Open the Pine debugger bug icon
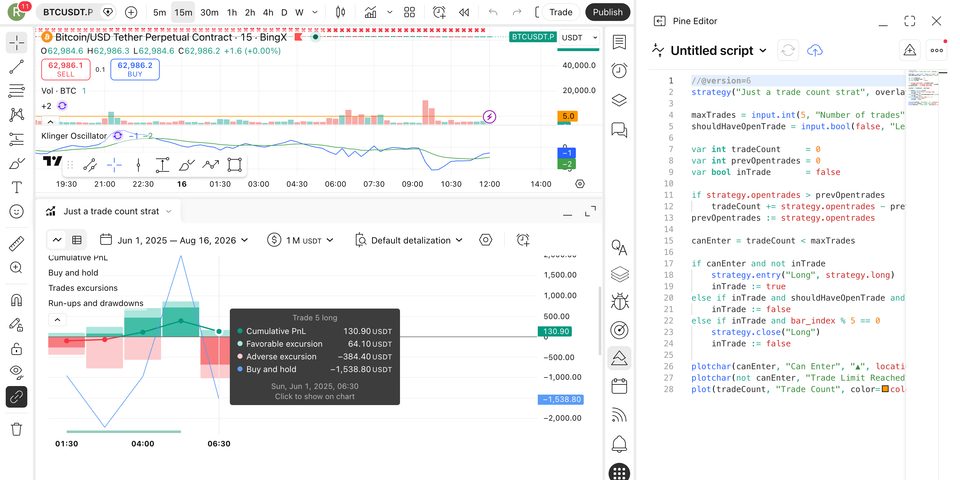 click(619, 301)
